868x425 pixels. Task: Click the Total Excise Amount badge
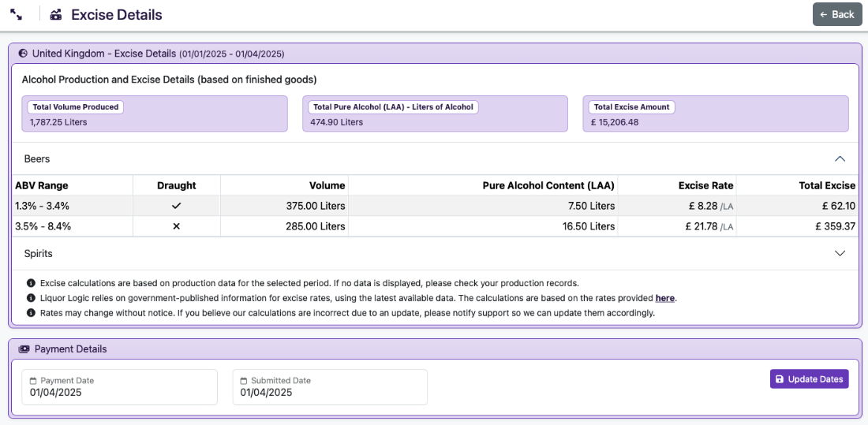coord(631,107)
